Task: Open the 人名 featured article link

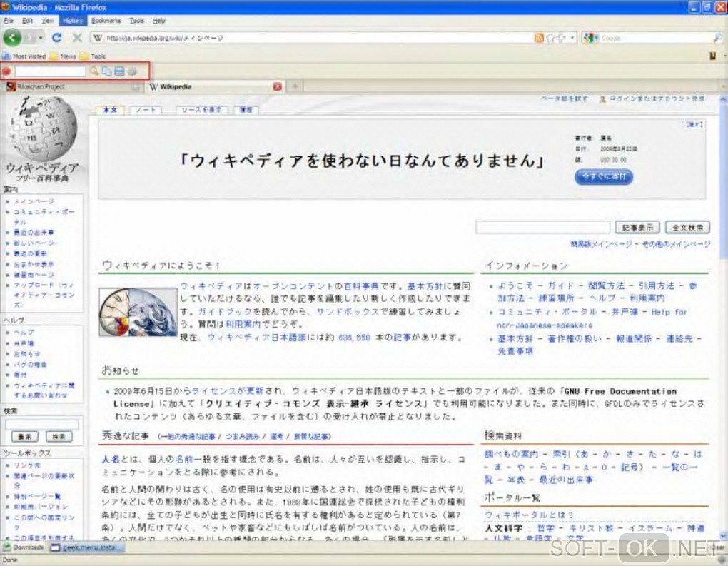Action: click(x=111, y=459)
